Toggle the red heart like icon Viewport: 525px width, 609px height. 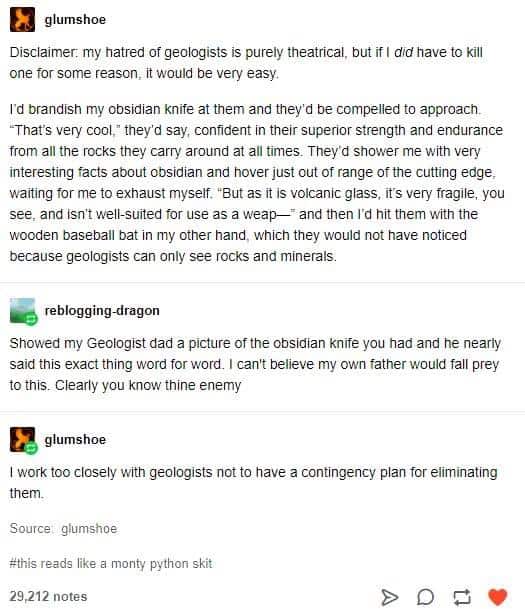[x=497, y=597]
